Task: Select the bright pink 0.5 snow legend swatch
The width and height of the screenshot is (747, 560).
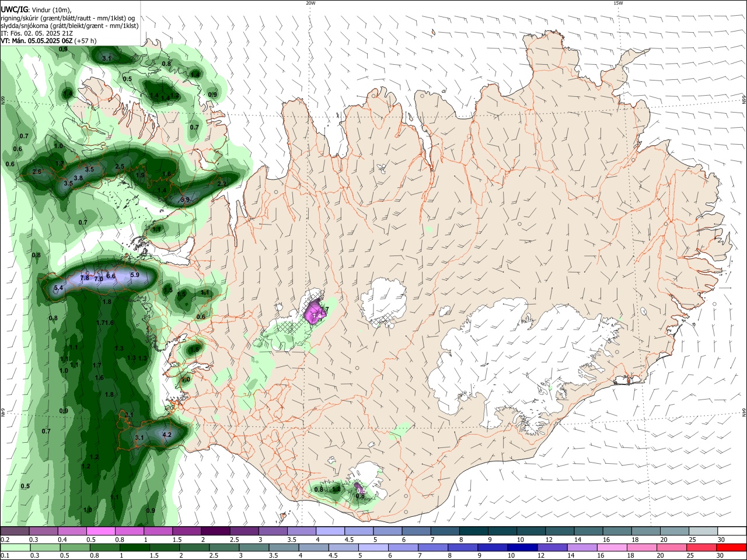Action: pos(101,531)
